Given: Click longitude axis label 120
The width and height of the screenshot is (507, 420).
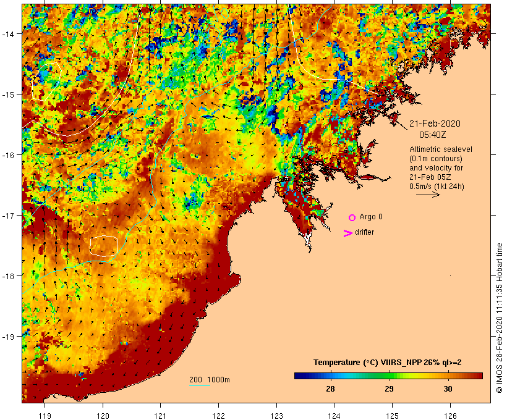Looking at the screenshot, I should [x=103, y=416].
